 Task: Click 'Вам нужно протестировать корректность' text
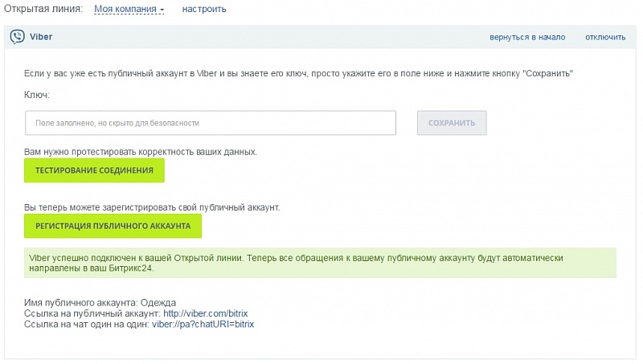point(141,152)
